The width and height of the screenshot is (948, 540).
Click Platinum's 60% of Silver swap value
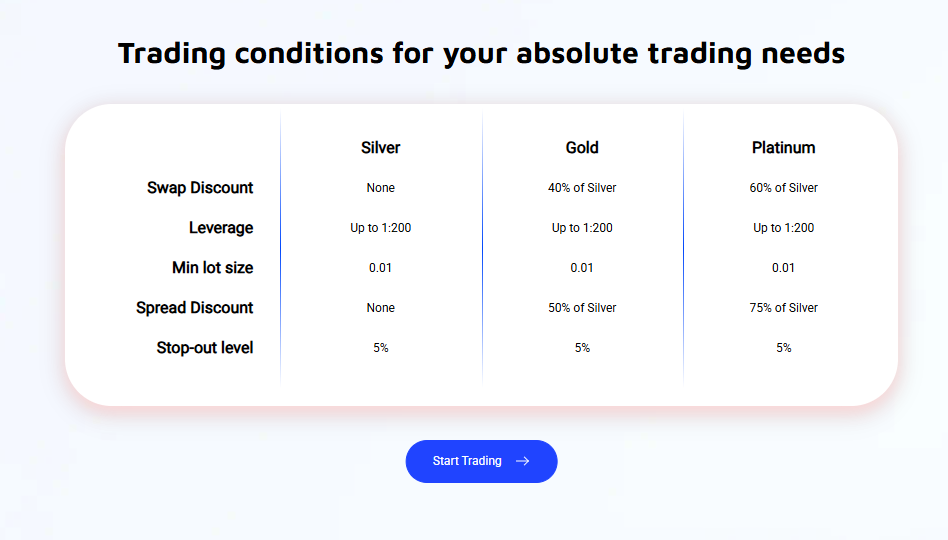(x=783, y=188)
